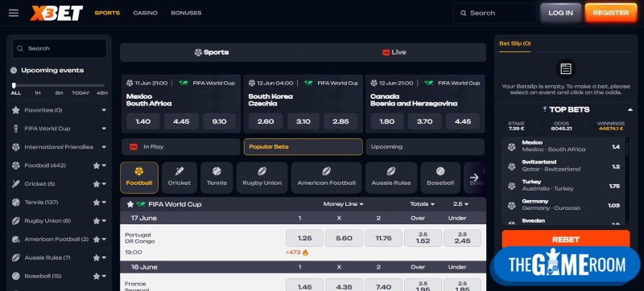644x291 pixels.
Task: Expand the Tennis (137) dropdown arrow
Action: coord(105,203)
